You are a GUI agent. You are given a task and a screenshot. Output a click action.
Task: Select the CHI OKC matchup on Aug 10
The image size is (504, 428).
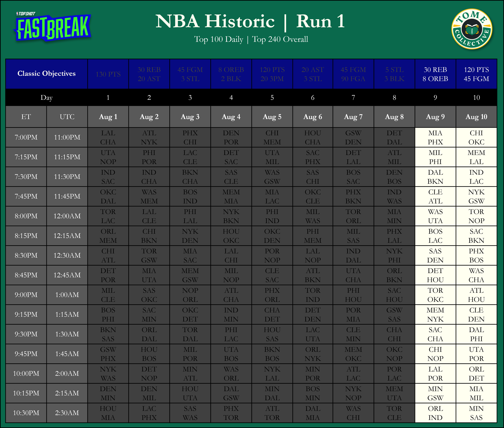tap(476, 137)
